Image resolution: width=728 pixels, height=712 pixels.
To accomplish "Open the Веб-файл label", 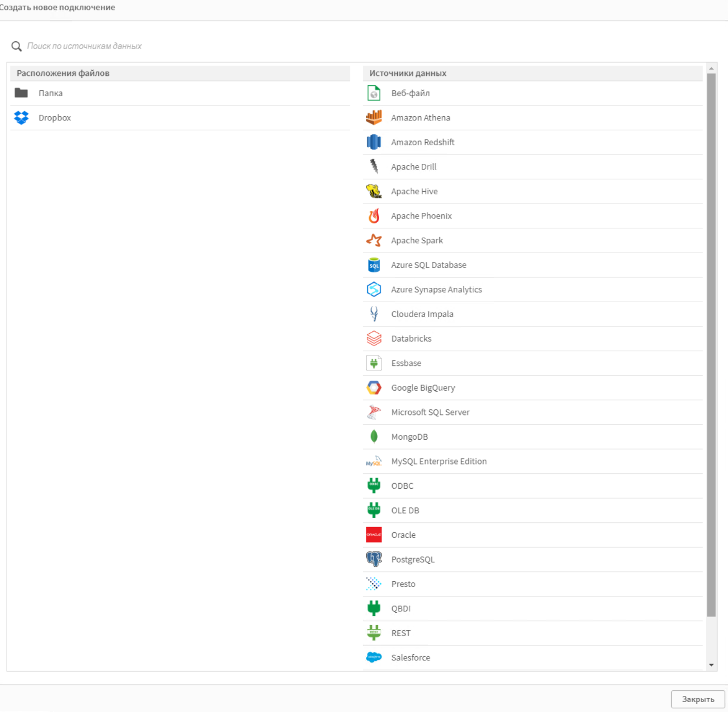I will pos(410,93).
